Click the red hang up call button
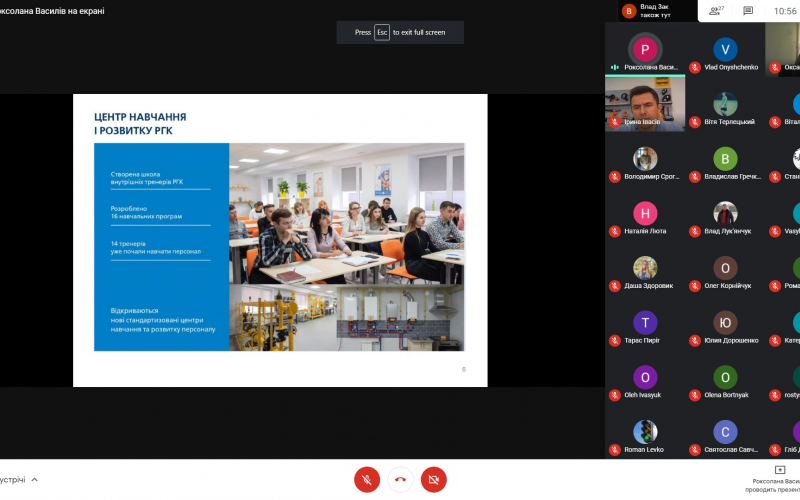Image resolution: width=800 pixels, height=500 pixels. (x=401, y=480)
